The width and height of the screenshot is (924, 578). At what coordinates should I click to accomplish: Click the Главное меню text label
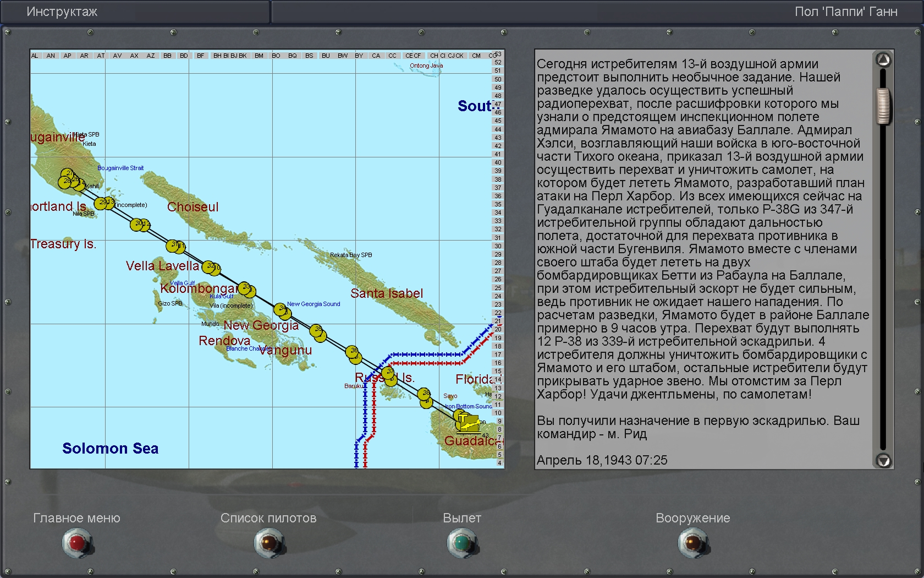pyautogui.click(x=76, y=518)
